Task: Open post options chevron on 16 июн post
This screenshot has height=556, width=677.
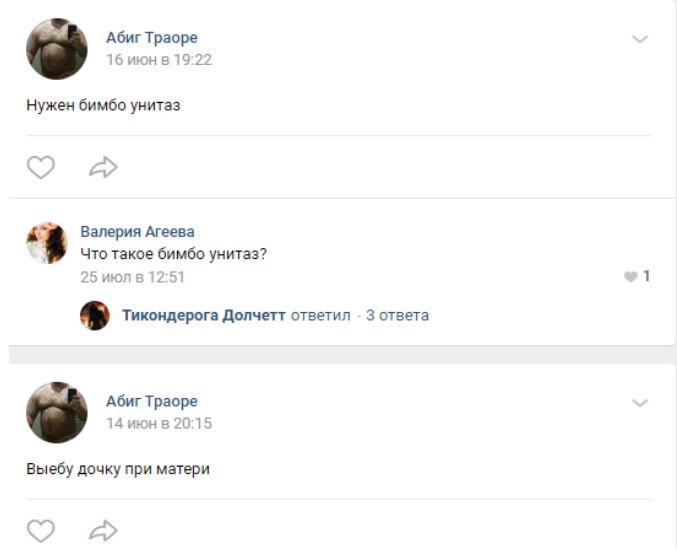Action: (x=640, y=39)
